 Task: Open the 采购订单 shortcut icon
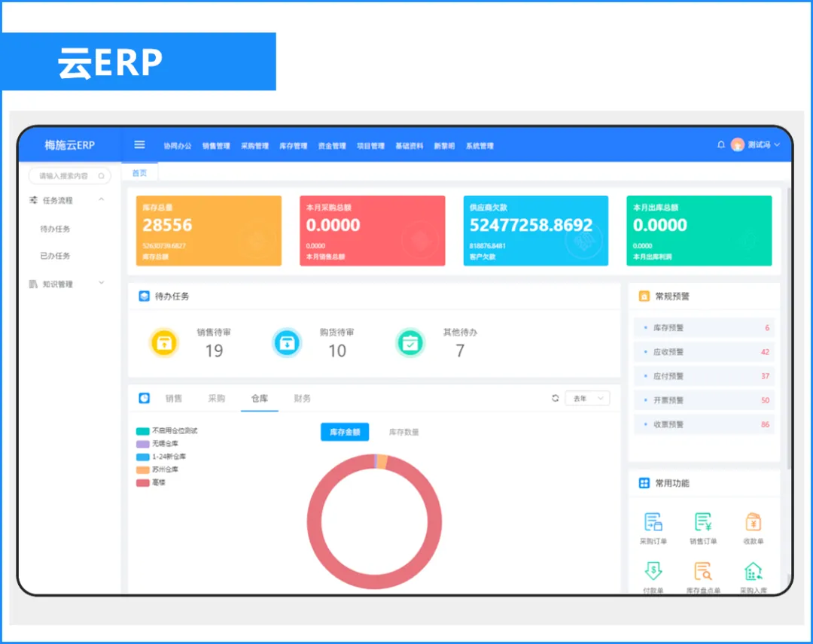pos(653,522)
